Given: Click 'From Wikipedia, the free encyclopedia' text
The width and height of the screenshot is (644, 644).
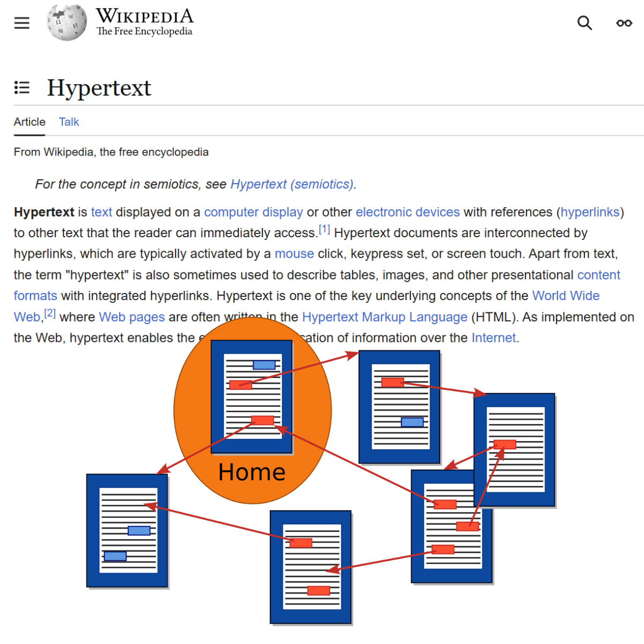Looking at the screenshot, I should [111, 152].
